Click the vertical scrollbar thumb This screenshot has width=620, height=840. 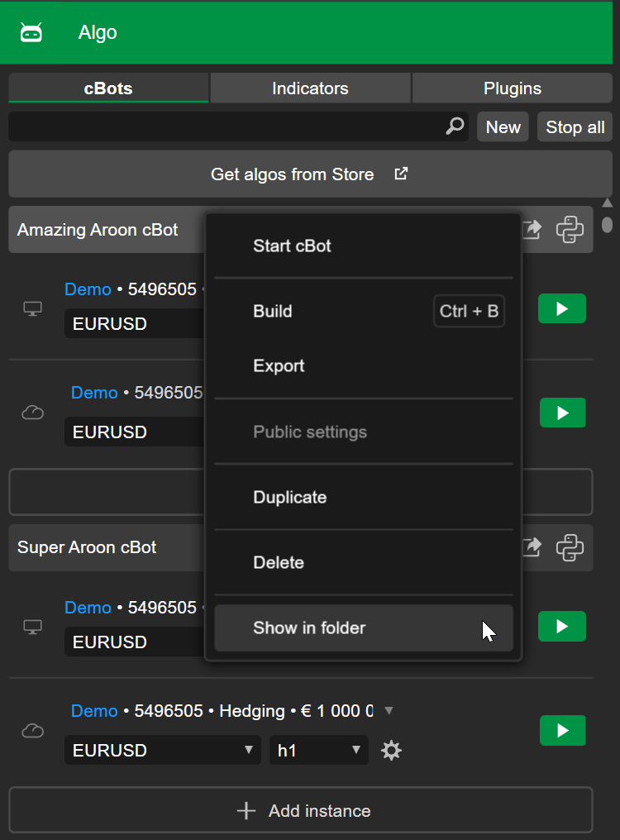click(x=608, y=225)
